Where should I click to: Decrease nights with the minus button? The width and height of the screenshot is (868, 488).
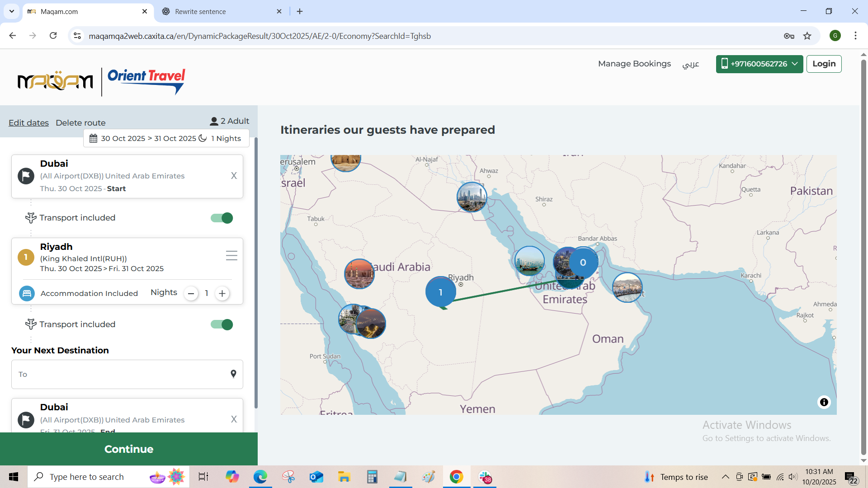[191, 293]
